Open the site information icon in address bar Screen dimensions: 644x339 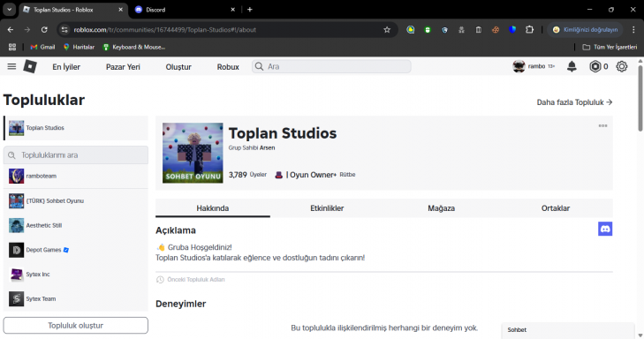[x=64, y=29]
